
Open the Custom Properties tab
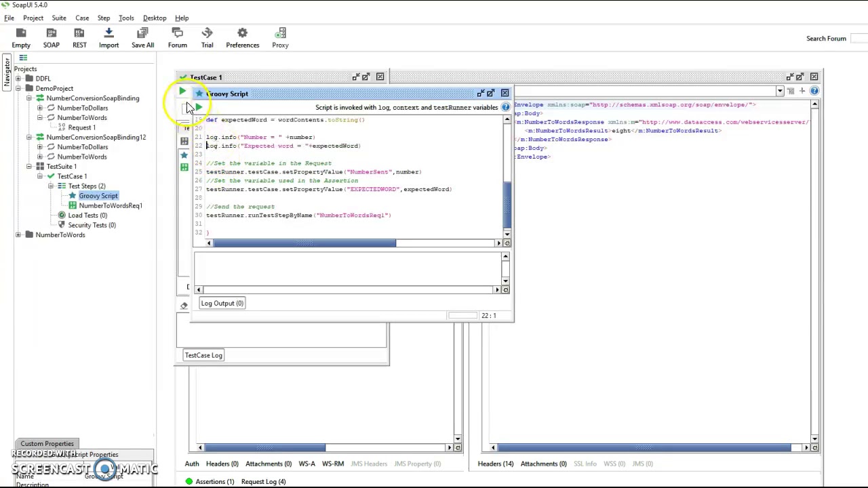[47, 443]
